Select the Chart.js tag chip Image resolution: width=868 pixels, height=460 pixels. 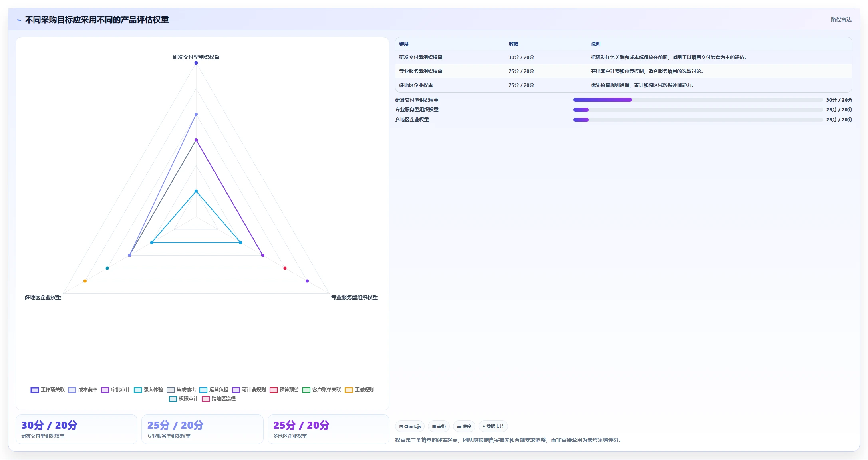pyautogui.click(x=410, y=426)
